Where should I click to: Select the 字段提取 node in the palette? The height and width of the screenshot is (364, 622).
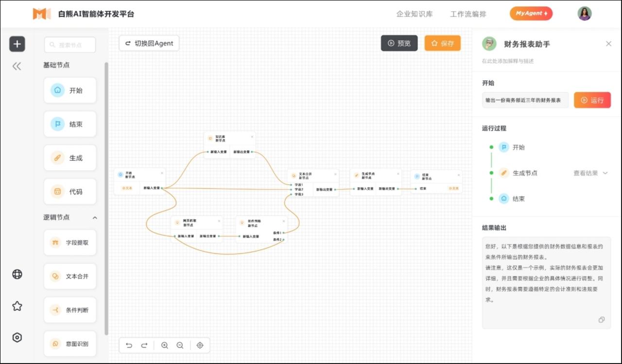pyautogui.click(x=70, y=243)
